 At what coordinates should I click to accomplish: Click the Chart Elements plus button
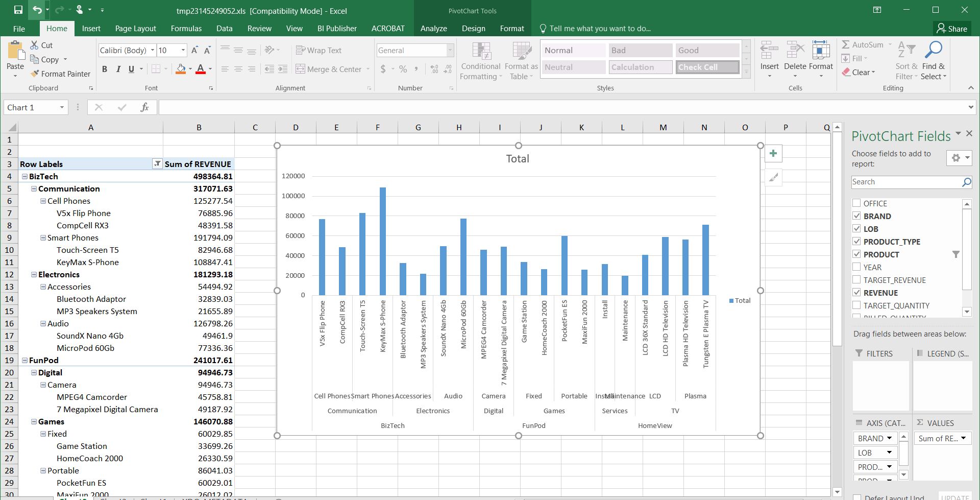(773, 154)
